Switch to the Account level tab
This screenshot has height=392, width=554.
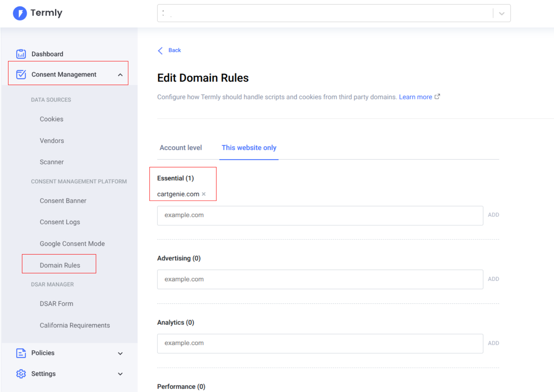click(x=181, y=148)
